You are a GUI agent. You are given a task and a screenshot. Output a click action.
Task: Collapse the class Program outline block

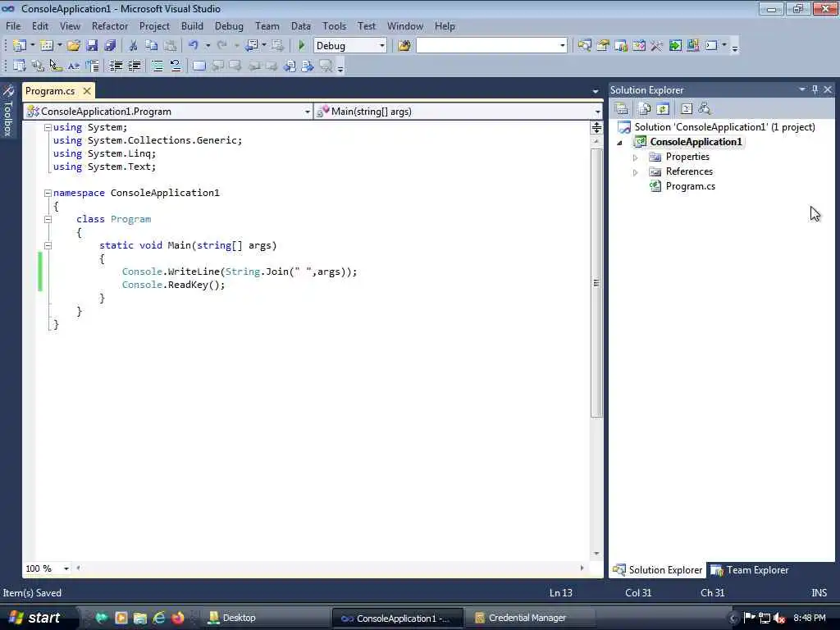[x=48, y=219]
